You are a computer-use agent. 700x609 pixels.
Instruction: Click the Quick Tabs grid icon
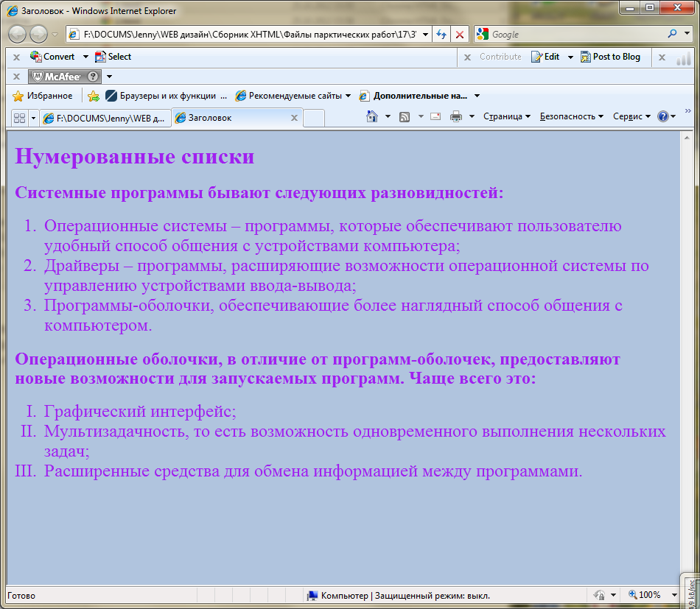tap(19, 118)
